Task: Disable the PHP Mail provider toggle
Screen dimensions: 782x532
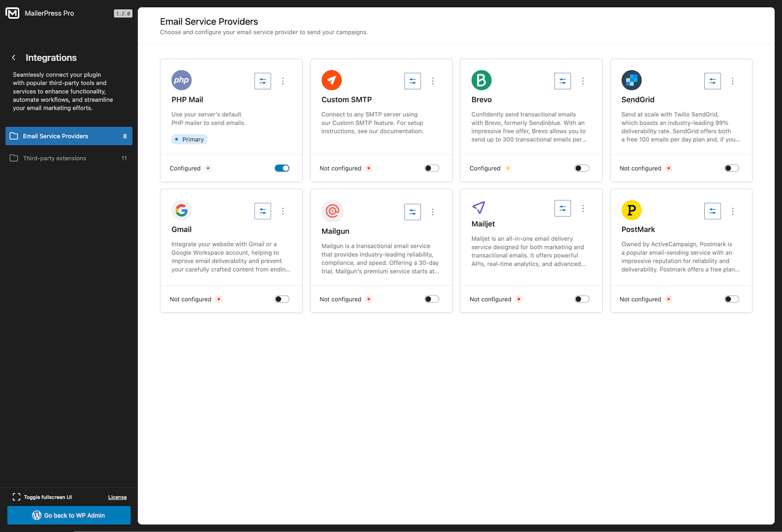Action: coord(282,168)
